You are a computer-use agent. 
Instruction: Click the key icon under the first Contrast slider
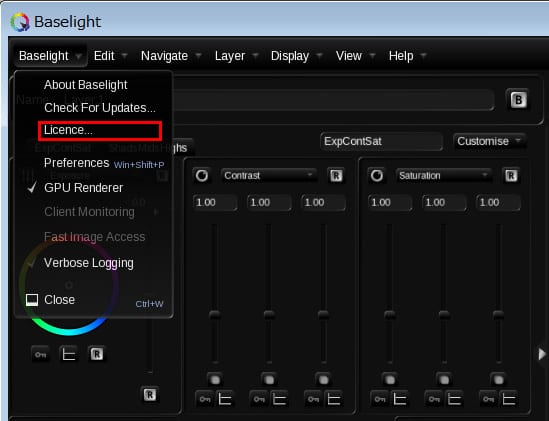tap(205, 399)
